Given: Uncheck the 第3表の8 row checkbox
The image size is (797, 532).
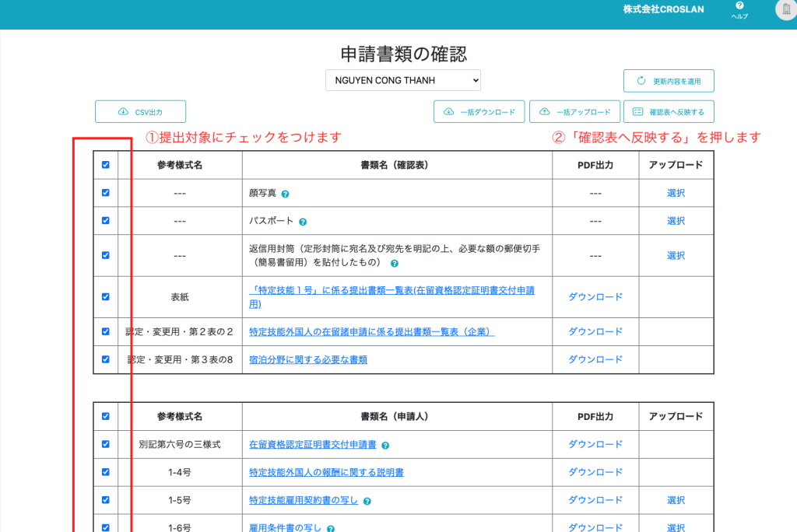Looking at the screenshot, I should (106, 359).
